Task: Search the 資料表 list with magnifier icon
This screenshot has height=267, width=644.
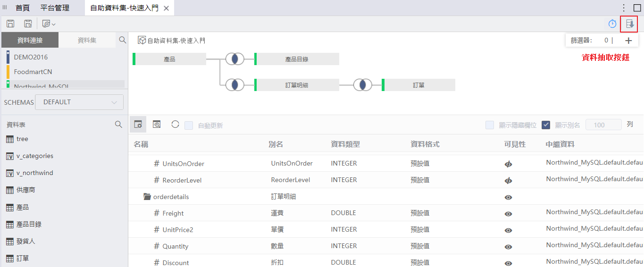Action: click(119, 125)
